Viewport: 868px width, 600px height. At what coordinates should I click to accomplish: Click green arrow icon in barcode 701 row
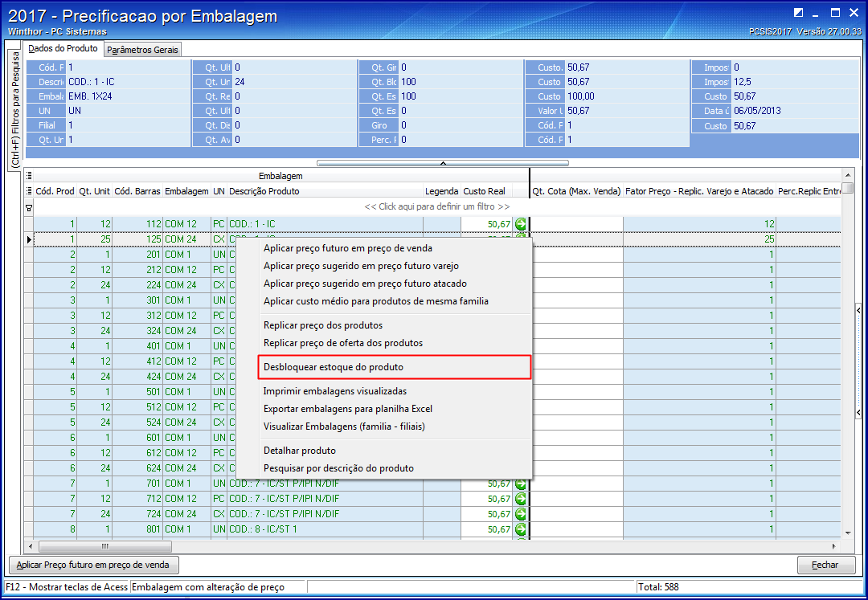(x=520, y=484)
